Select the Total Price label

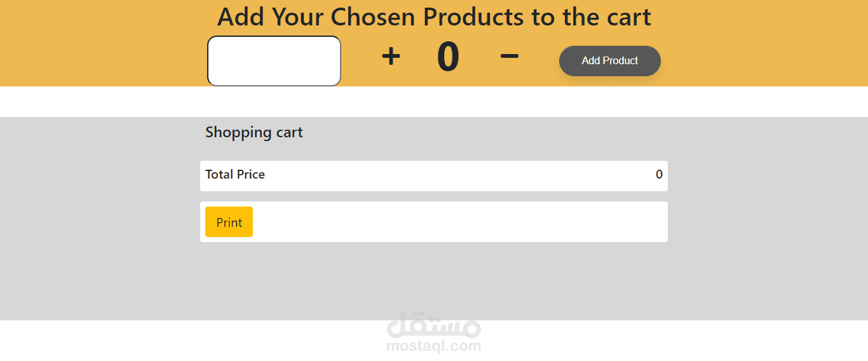click(x=235, y=174)
